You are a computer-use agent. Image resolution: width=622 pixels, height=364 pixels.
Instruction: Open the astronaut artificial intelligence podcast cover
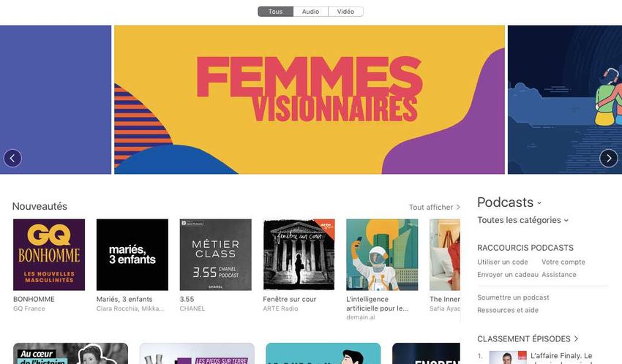click(x=382, y=254)
